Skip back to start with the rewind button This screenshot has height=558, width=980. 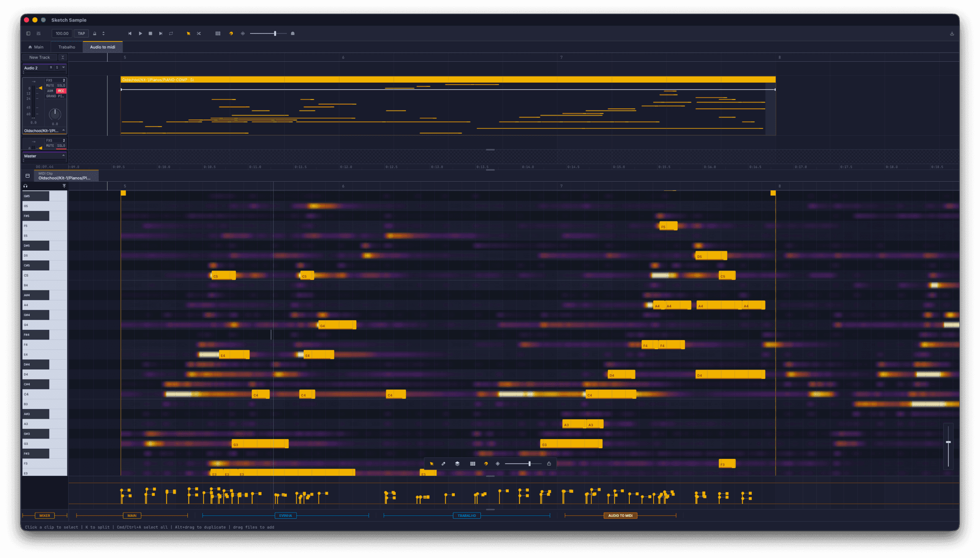pos(130,34)
